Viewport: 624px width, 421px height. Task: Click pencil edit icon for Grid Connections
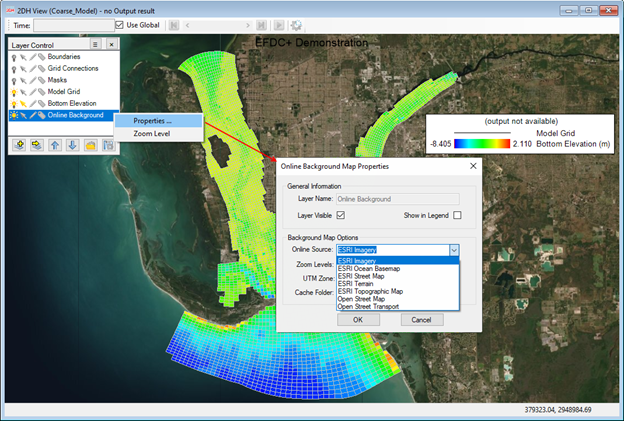coord(33,69)
